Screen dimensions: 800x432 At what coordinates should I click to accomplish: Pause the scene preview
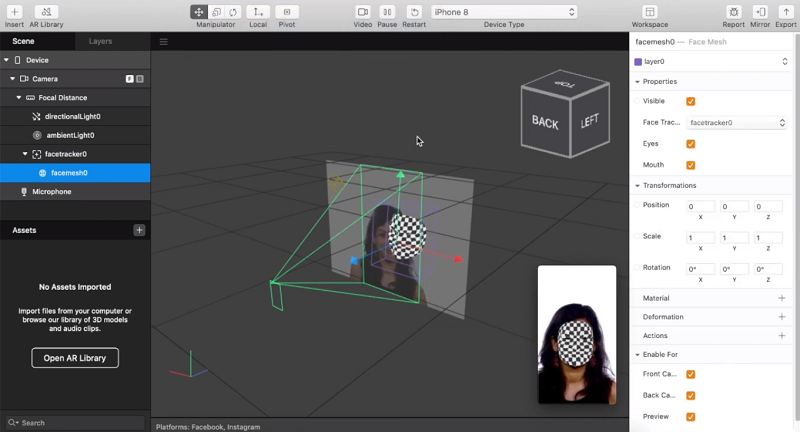pos(387,12)
